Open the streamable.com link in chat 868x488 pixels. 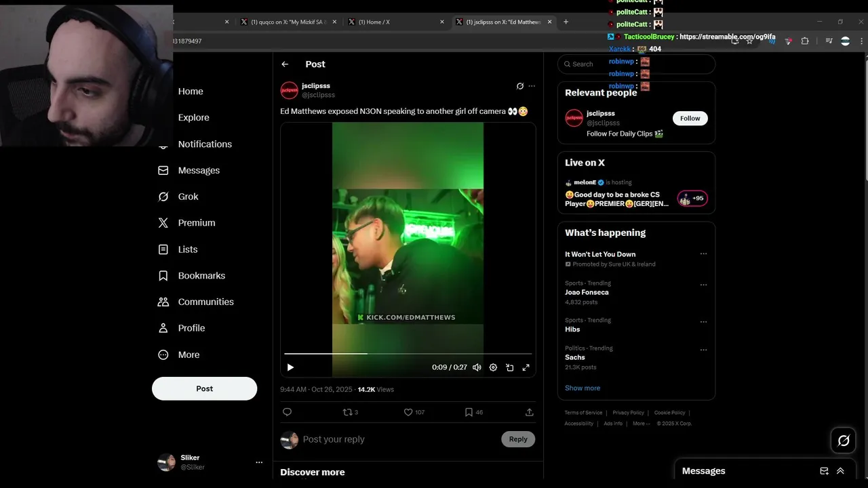(727, 37)
